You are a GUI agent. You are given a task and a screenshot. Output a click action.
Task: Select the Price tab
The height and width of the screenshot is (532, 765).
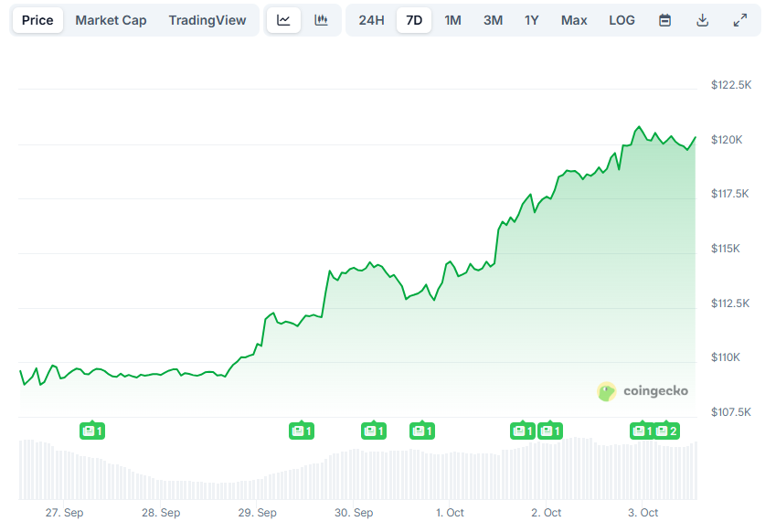pos(37,20)
